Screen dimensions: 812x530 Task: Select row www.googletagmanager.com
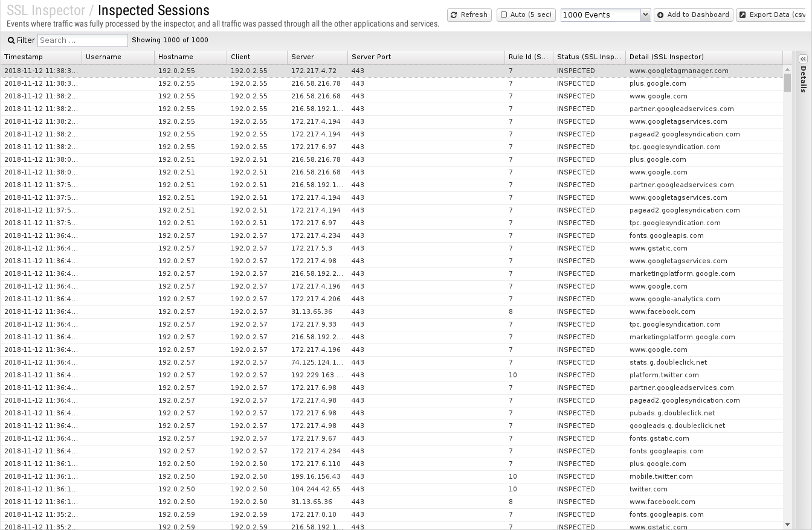(391, 71)
